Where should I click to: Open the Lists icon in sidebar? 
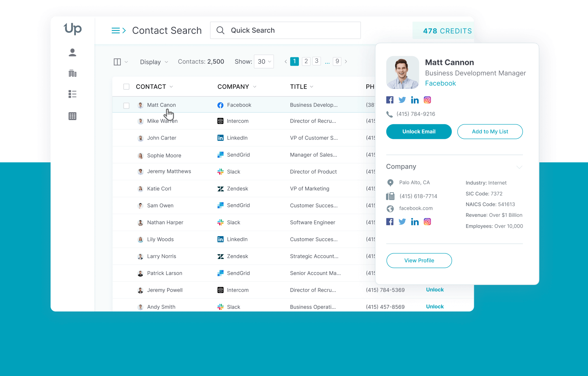tap(72, 94)
